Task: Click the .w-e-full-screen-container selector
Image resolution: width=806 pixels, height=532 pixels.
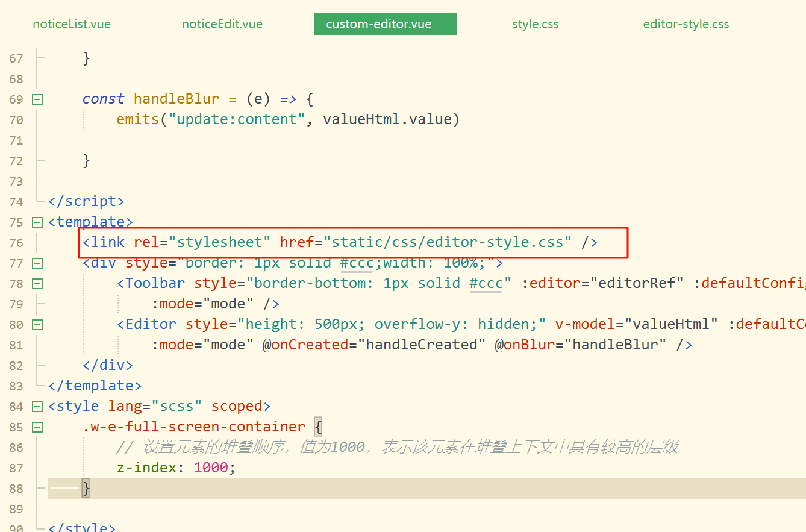Action: (194, 427)
